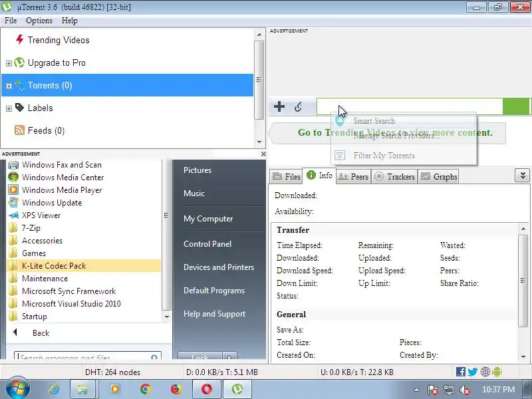Image resolution: width=532 pixels, height=399 pixels.
Task: Click the Facebook icon in status bar
Action: point(460,372)
